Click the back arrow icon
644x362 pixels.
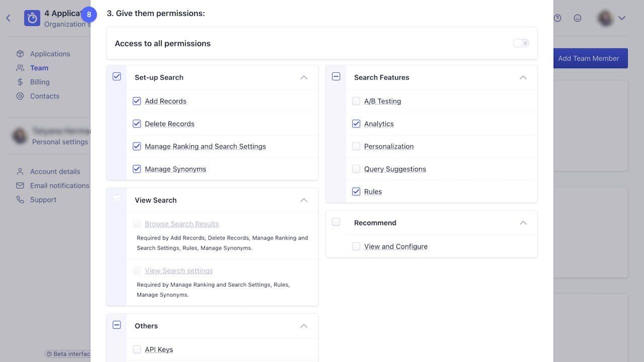click(x=8, y=18)
